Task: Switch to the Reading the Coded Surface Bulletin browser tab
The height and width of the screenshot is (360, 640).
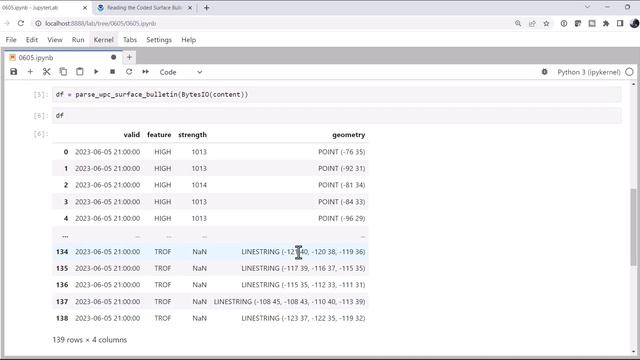Action: [x=144, y=8]
